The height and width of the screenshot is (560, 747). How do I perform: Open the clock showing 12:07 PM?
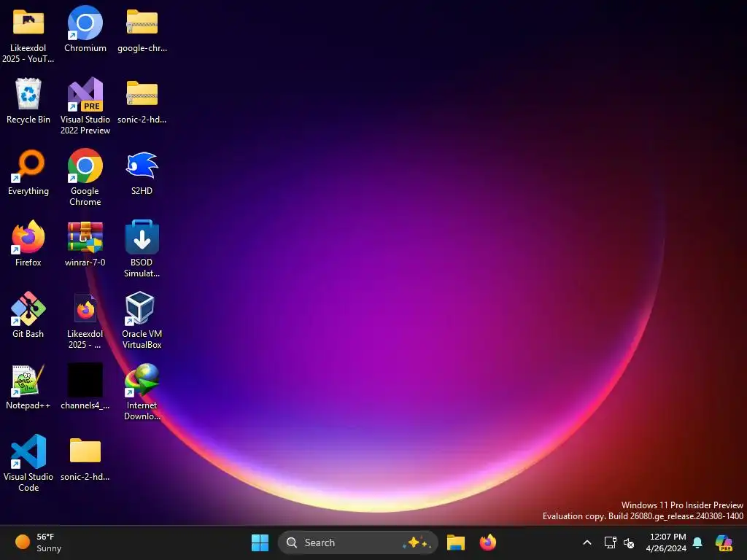coord(667,542)
